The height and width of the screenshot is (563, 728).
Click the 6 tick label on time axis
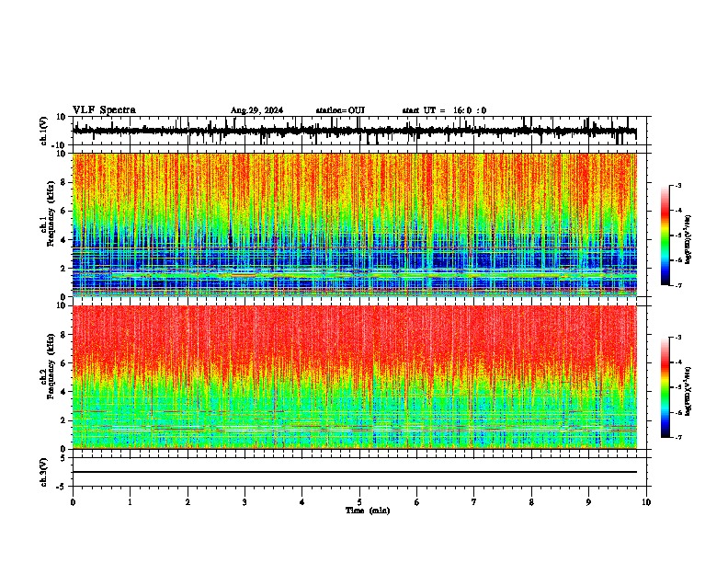(x=417, y=502)
